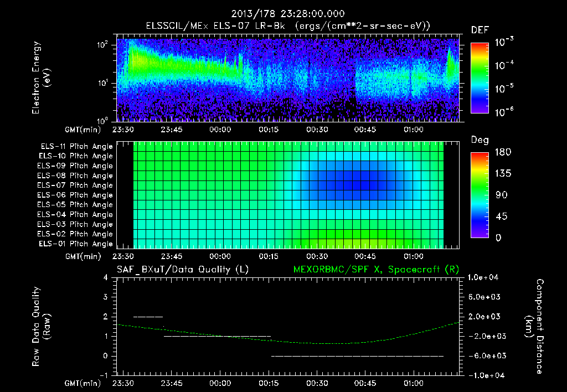Click the Deg pitch angle color bar

point(480,195)
